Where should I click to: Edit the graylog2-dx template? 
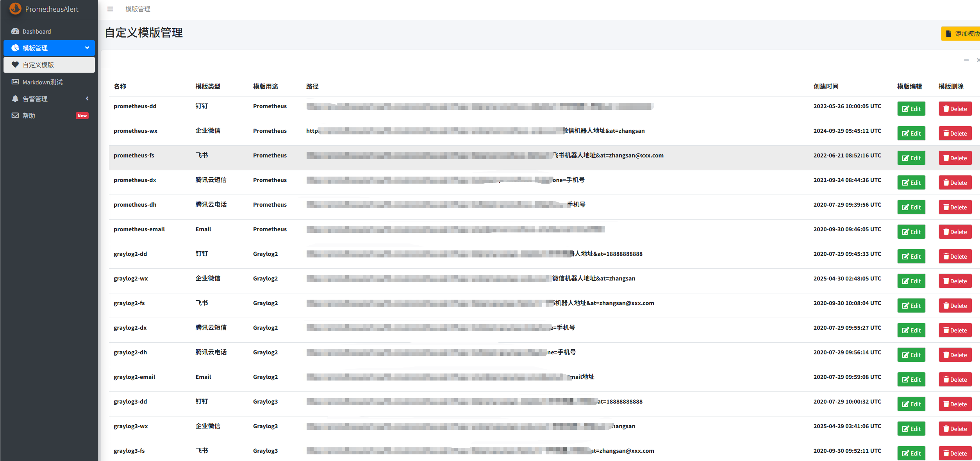tap(911, 331)
